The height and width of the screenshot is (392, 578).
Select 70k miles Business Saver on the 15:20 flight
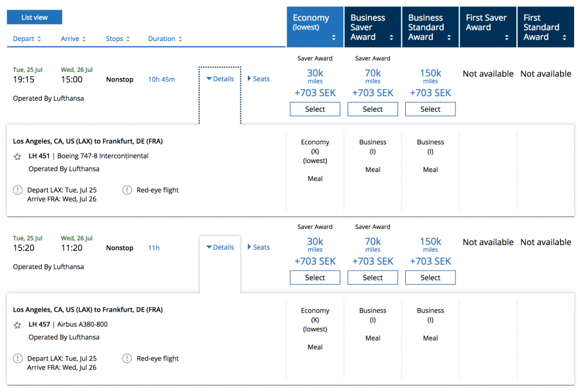(x=372, y=278)
